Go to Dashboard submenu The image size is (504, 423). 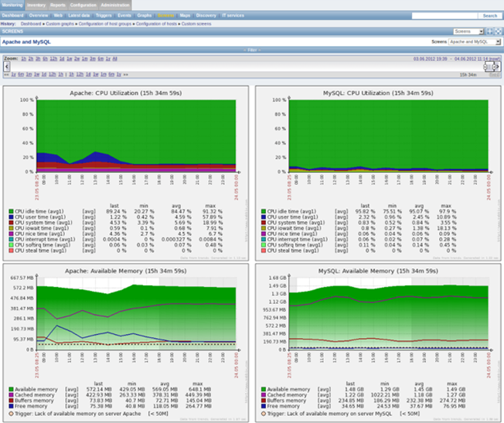tap(12, 15)
